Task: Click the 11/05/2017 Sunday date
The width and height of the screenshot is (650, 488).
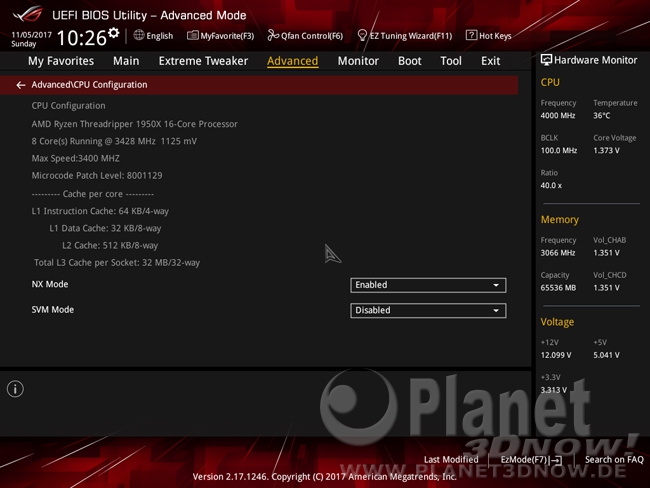Action: tap(31, 39)
